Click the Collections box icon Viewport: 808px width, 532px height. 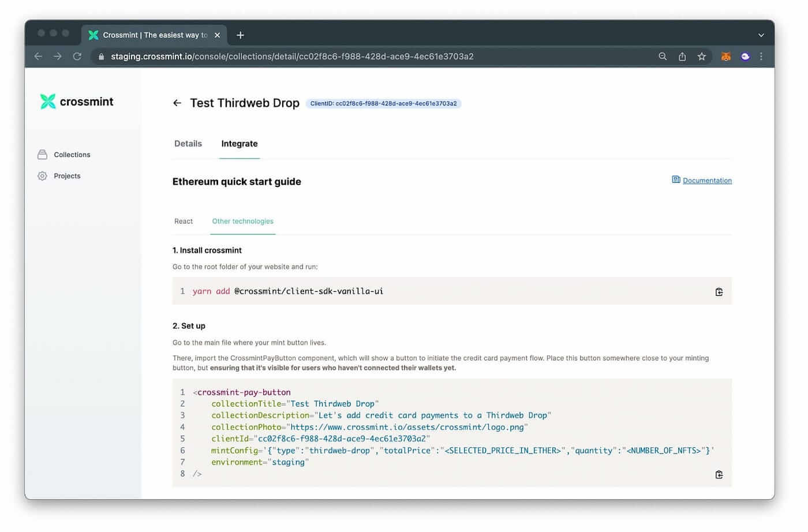click(x=42, y=155)
